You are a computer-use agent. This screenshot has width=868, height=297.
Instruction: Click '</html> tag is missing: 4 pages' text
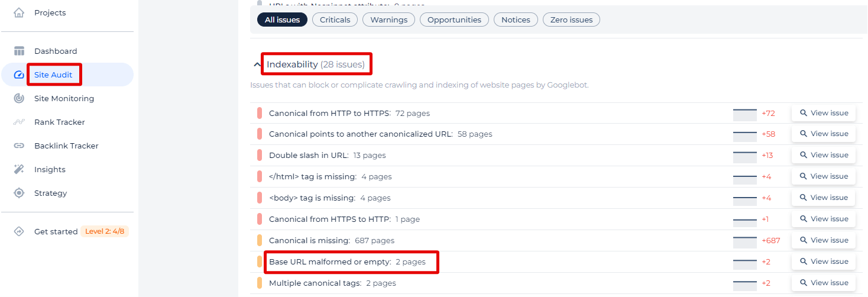330,177
